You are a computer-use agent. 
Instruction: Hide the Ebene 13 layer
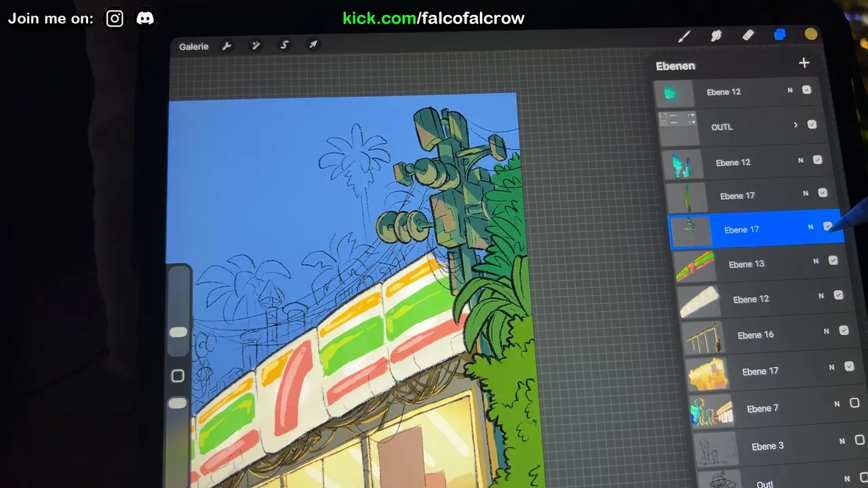click(x=833, y=260)
